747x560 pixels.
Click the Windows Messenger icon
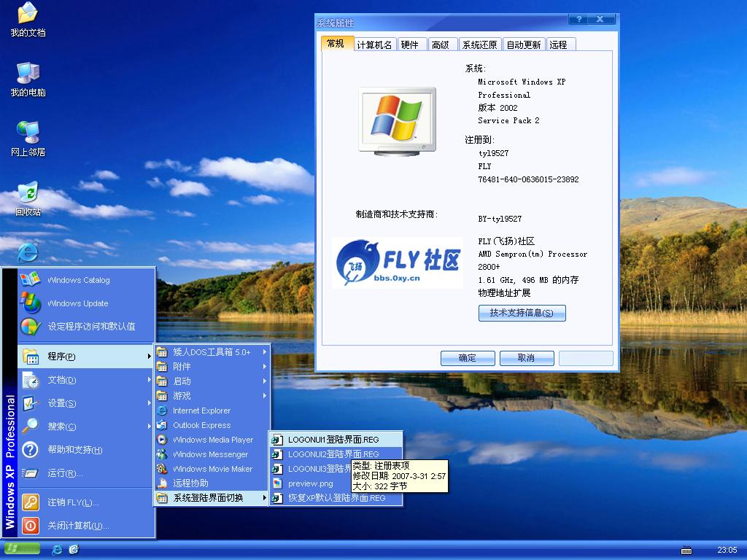click(163, 454)
